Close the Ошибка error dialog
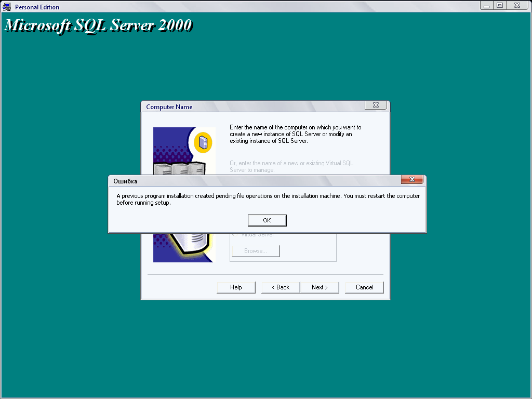The width and height of the screenshot is (532, 399). pos(412,179)
